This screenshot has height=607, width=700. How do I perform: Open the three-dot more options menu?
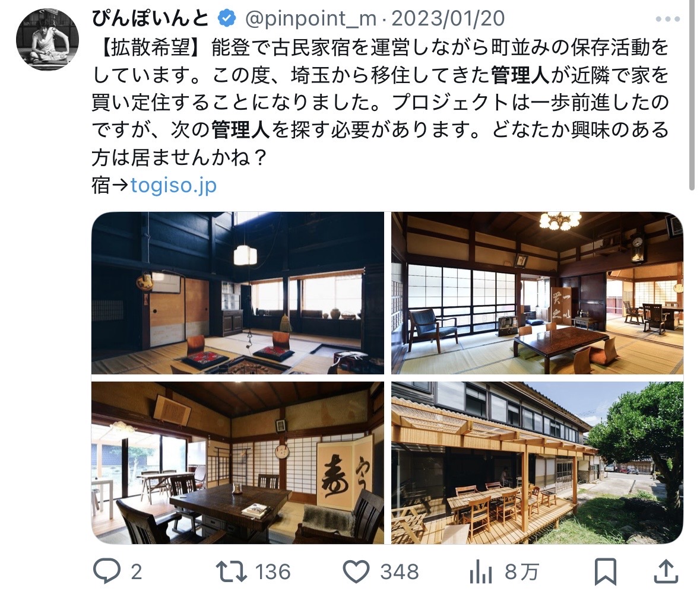tap(668, 19)
